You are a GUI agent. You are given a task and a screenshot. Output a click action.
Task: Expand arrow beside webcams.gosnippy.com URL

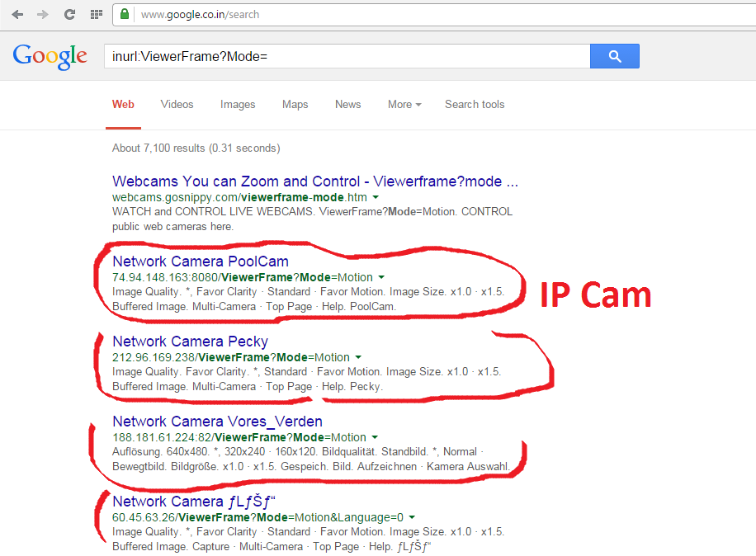click(376, 197)
